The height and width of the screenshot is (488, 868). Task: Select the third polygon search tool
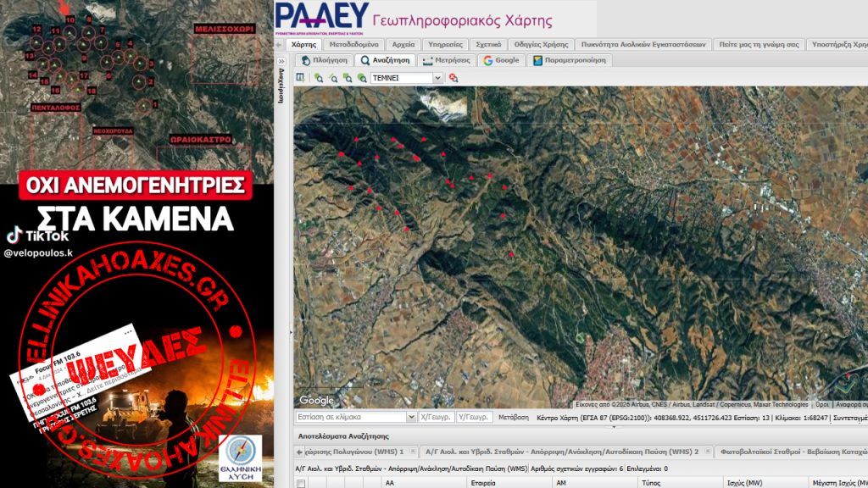coord(348,78)
